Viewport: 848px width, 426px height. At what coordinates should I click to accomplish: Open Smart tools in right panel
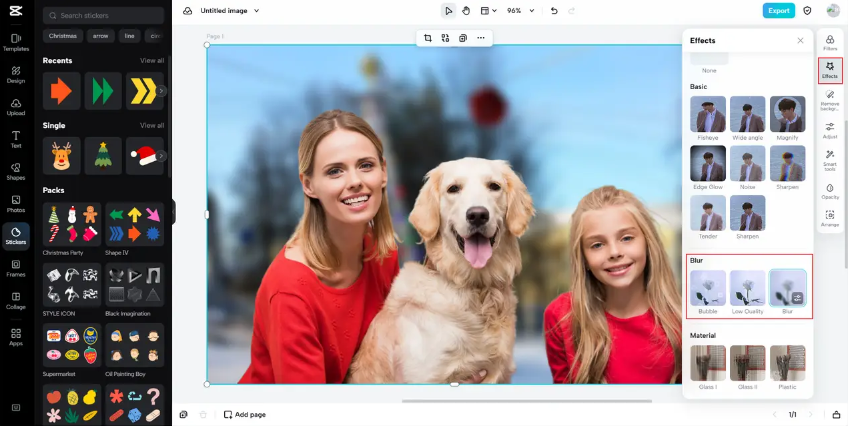[x=830, y=161]
